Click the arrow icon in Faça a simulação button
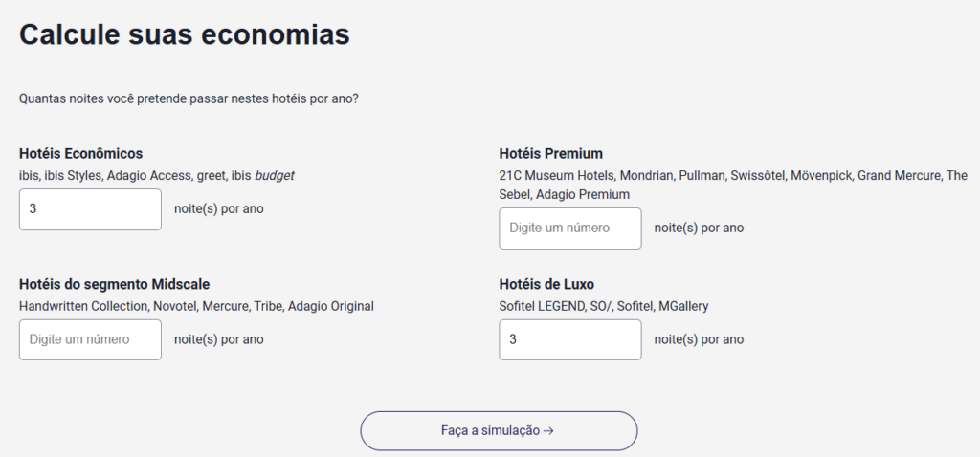This screenshot has height=457, width=980. tap(548, 431)
